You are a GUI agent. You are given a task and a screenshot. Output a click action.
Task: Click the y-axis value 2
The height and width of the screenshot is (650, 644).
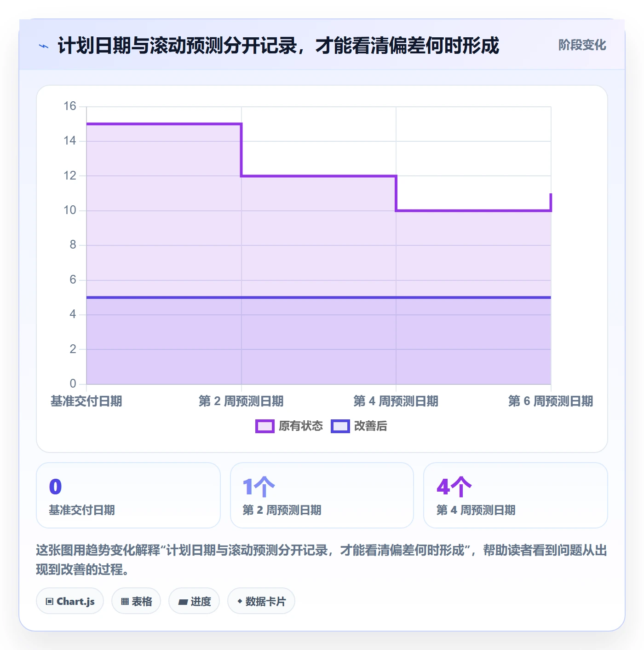click(73, 349)
